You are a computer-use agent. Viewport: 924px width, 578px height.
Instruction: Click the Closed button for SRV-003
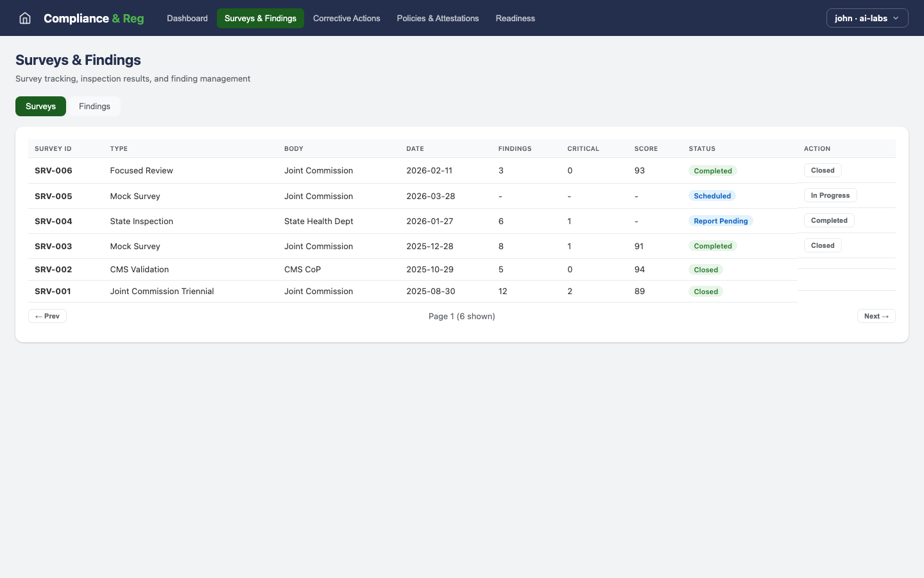point(823,245)
